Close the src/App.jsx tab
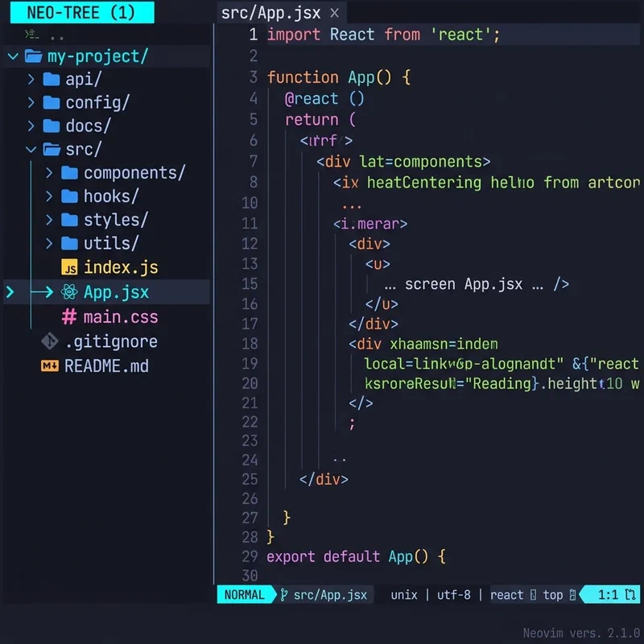 (x=335, y=13)
